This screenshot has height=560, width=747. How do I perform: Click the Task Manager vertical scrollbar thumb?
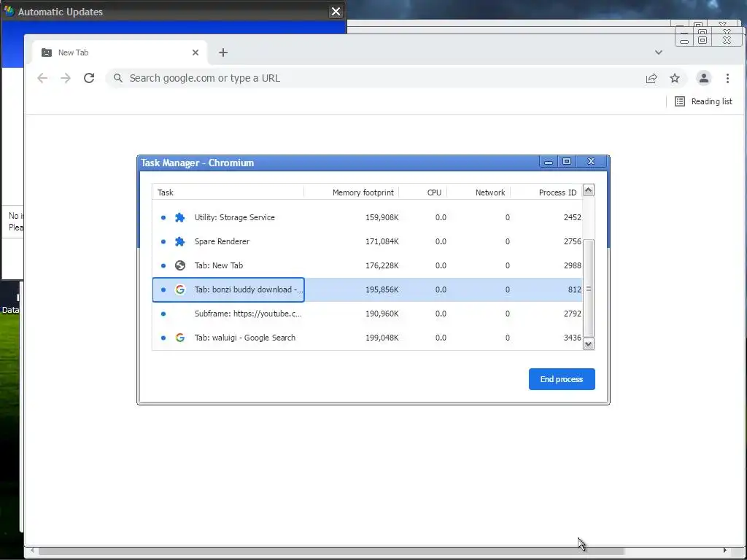(x=589, y=289)
